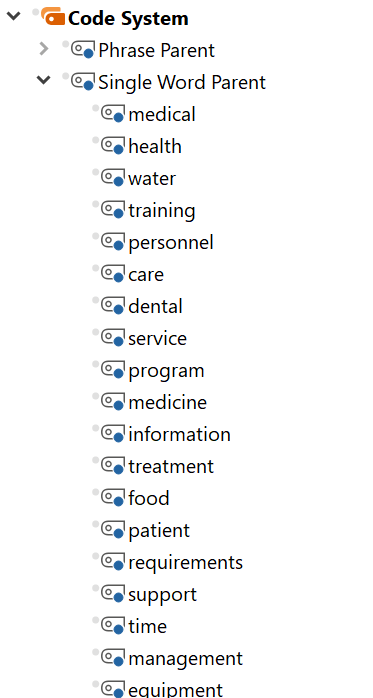Viewport: 373px width, 698px height.
Task: Select the management code
Action: pyautogui.click(x=186, y=659)
